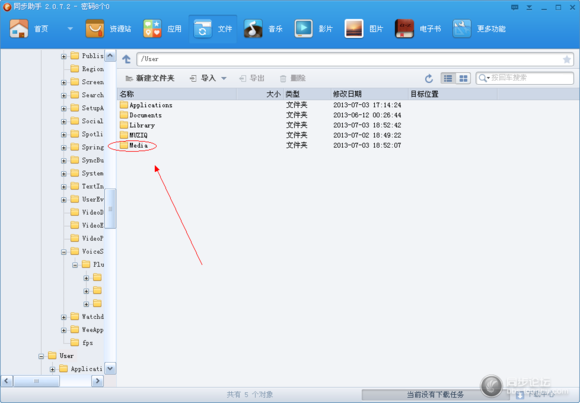This screenshot has width=580, height=403.
Task: Click the 目标位置 column header
Action: coord(453,94)
